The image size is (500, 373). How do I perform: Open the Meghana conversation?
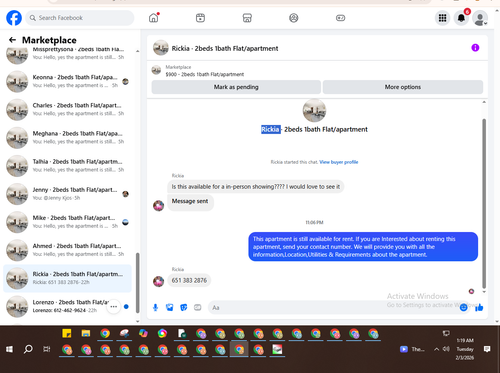click(x=67, y=138)
